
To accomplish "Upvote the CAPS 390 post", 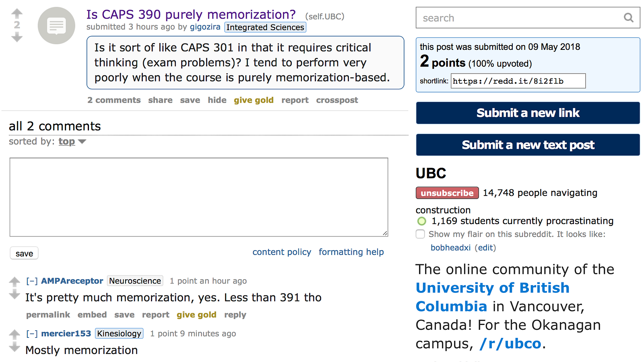I will pyautogui.click(x=17, y=13).
